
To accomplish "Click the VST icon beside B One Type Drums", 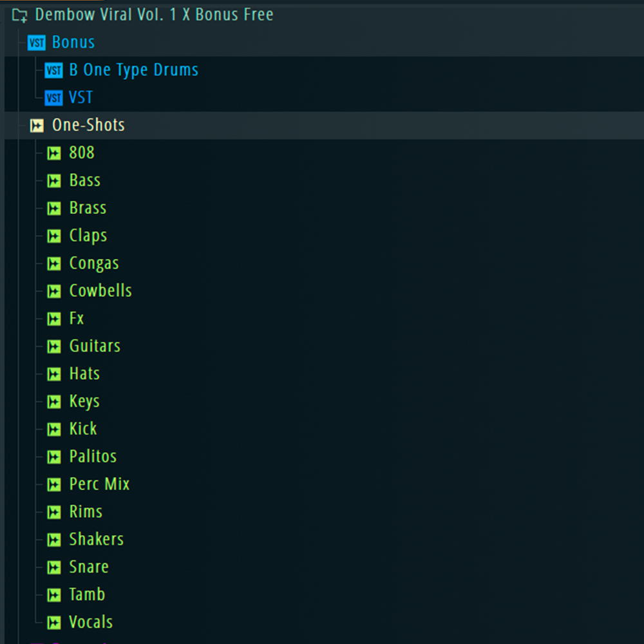I will click(54, 71).
